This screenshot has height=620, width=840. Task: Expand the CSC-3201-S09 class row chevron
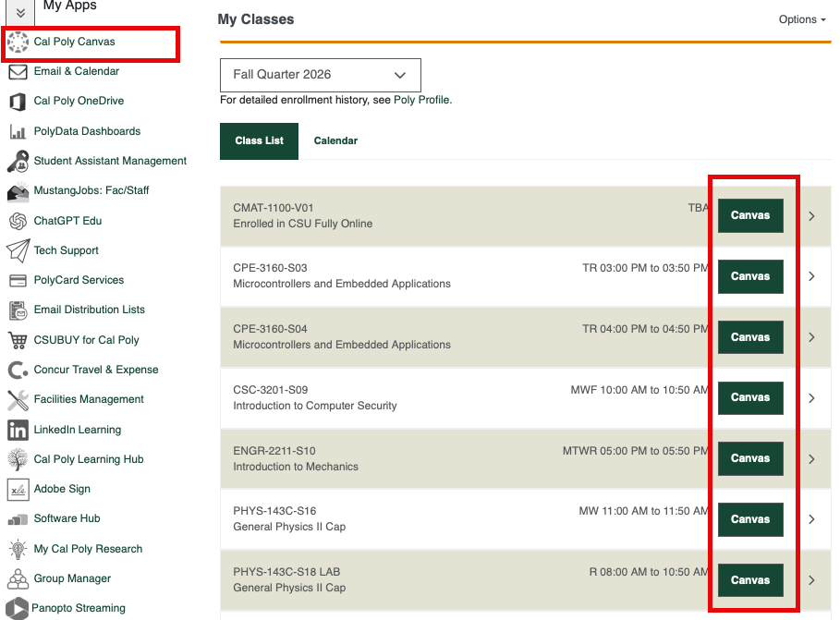point(811,398)
